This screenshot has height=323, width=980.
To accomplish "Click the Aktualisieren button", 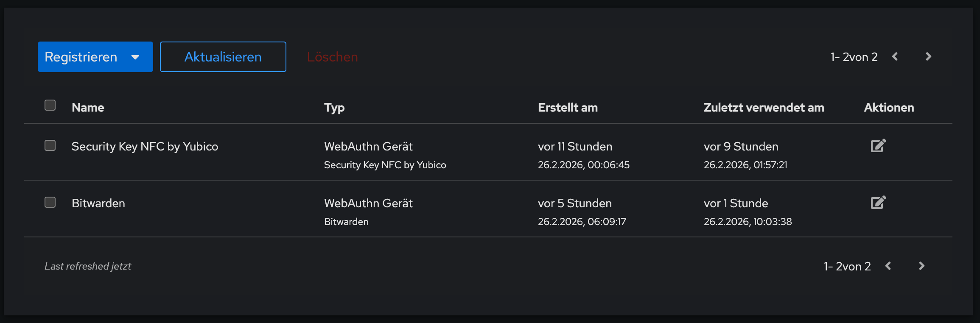I will pos(223,57).
